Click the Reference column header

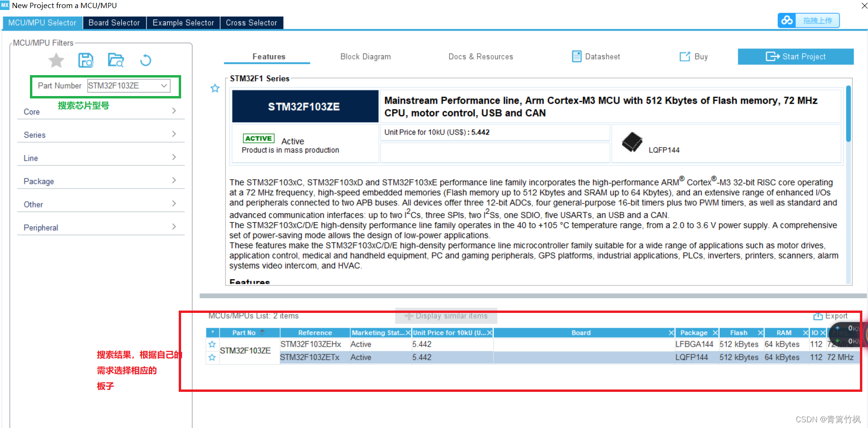pos(315,333)
